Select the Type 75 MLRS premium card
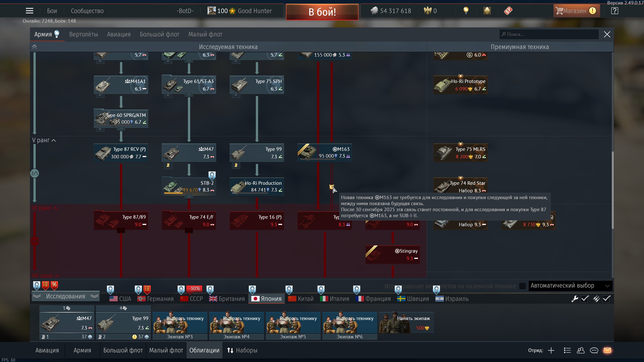Viewport: 644px width, 362px height. click(x=461, y=153)
